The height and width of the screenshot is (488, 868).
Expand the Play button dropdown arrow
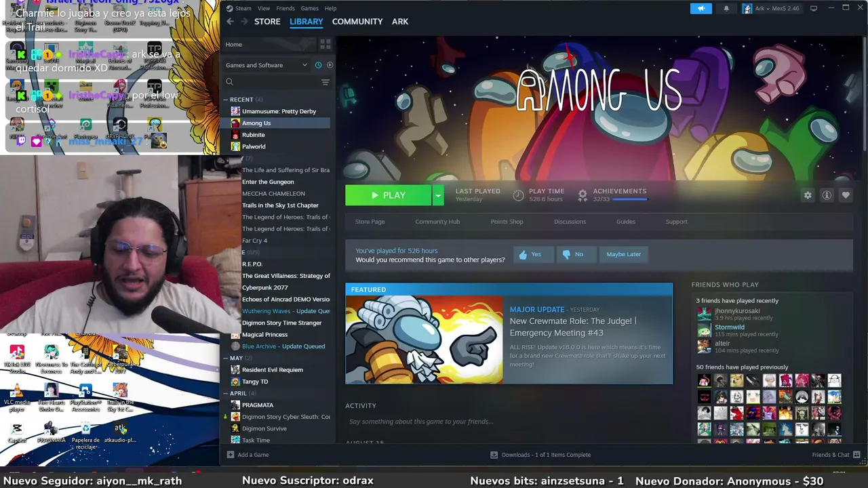pos(438,195)
